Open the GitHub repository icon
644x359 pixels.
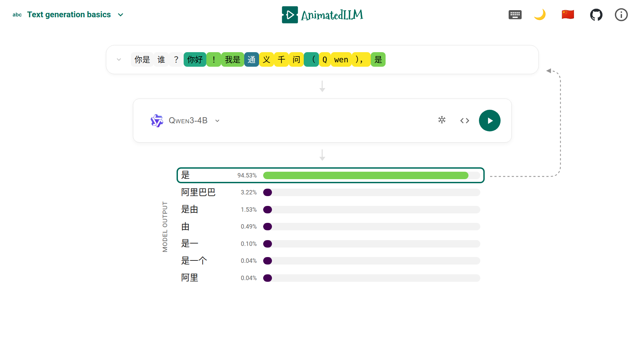pyautogui.click(x=596, y=15)
